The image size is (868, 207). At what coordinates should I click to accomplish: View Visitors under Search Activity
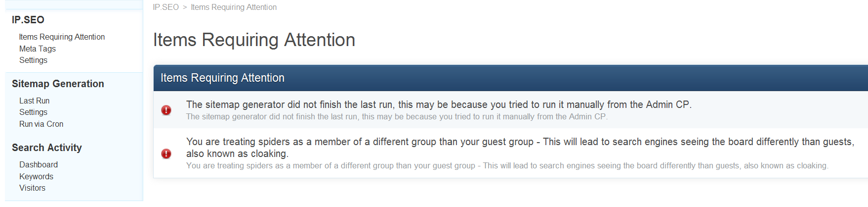[32, 188]
